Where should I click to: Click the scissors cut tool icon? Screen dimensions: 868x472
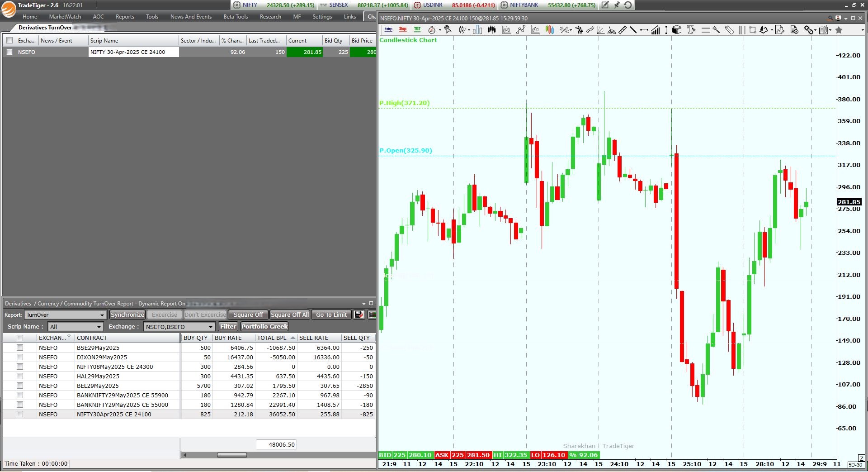click(x=564, y=30)
